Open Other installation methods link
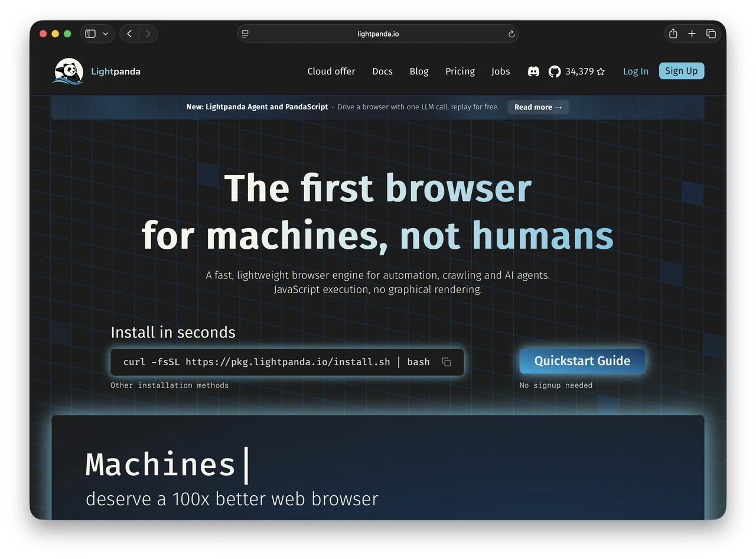Screen dimensions: 756x559 tap(170, 385)
